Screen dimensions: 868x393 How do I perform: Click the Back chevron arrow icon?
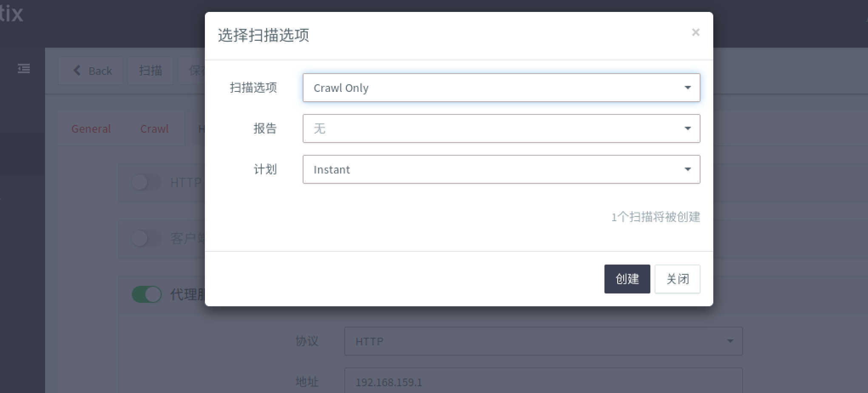coord(77,70)
